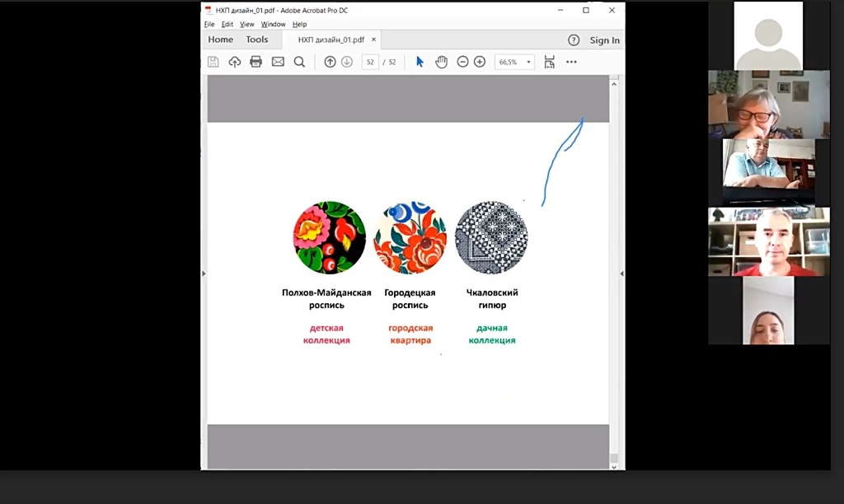Click the current page number field
Image resolution: width=844 pixels, height=504 pixels.
click(370, 62)
